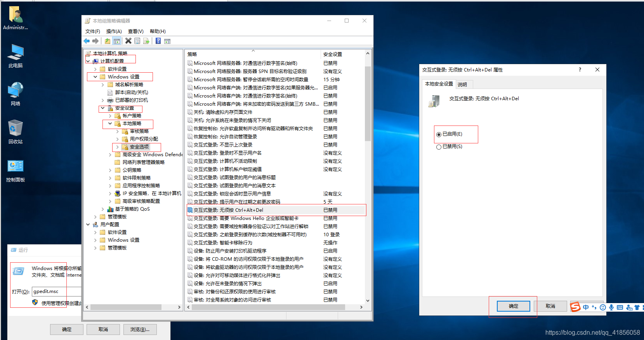The image size is (644, 340).
Task: Toggle punctuation mode in the IME bar
Action: pos(594,307)
